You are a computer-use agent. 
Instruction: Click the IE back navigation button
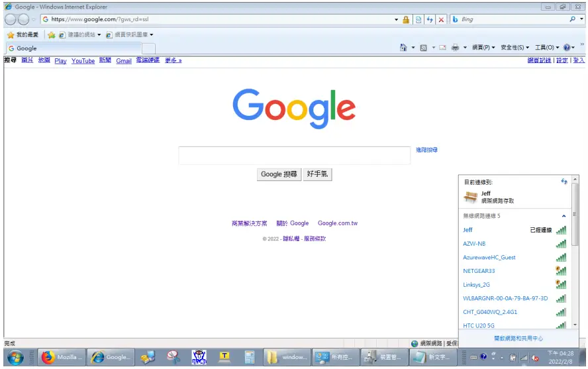point(11,19)
